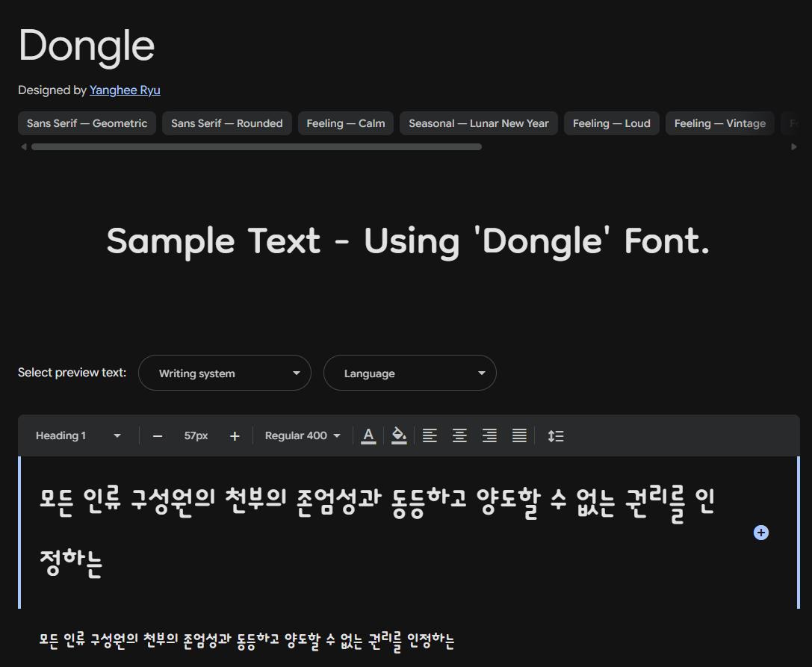Screen dimensions: 812x667
Task: Open the Writing system dropdown
Action: click(x=225, y=373)
